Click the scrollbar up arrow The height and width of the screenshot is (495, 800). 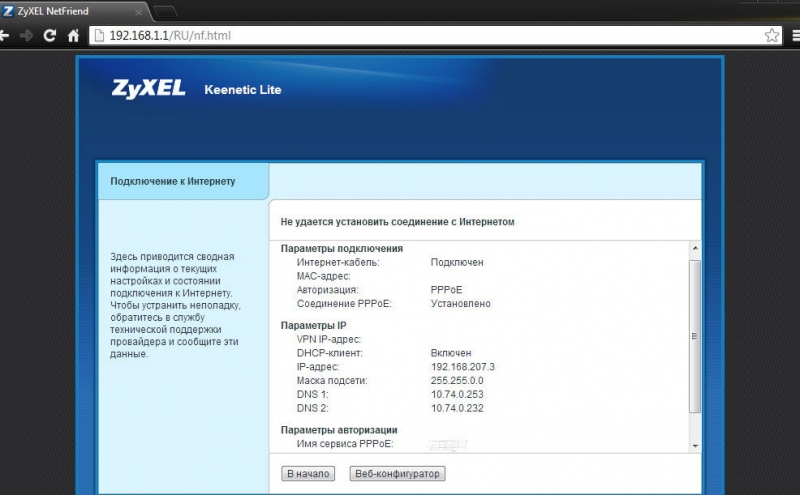point(695,248)
